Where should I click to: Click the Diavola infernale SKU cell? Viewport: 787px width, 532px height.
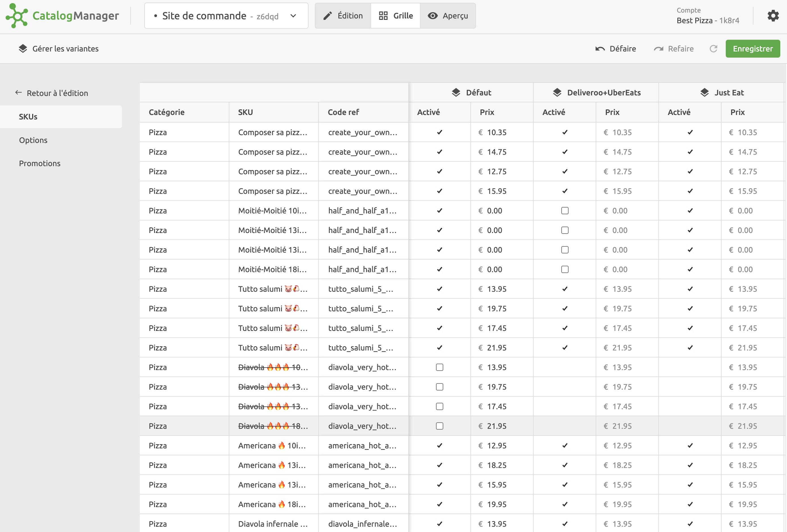pos(274,524)
